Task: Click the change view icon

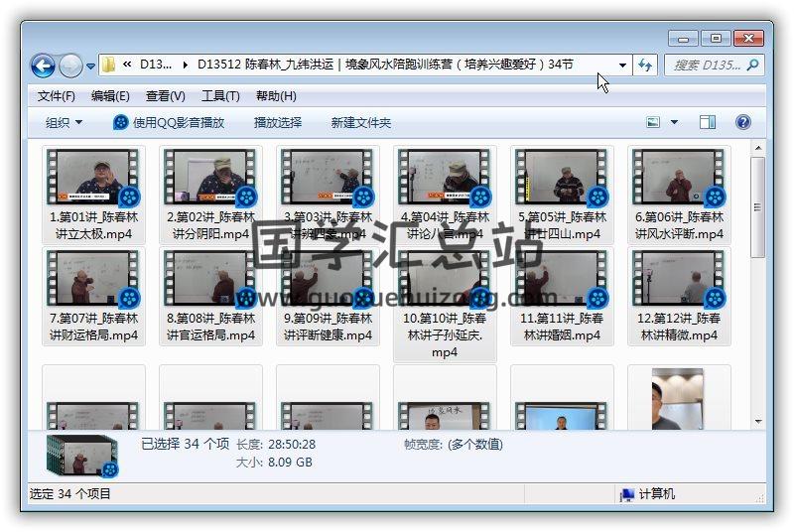Action: click(x=653, y=122)
